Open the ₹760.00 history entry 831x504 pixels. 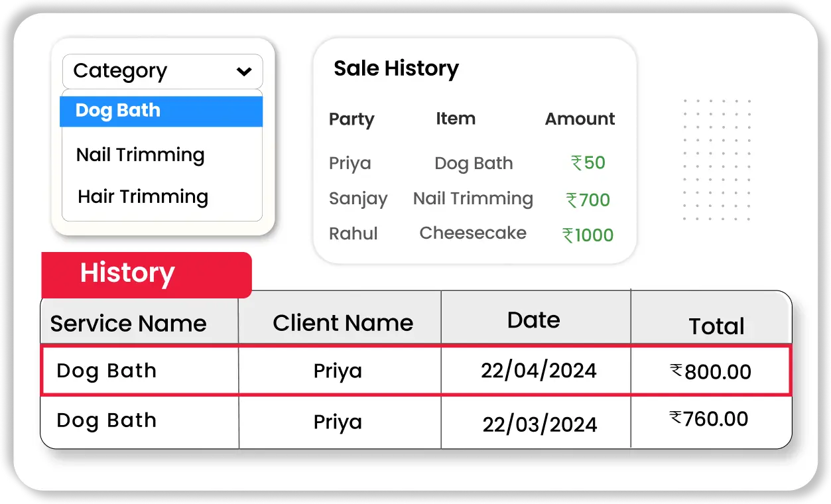point(709,419)
